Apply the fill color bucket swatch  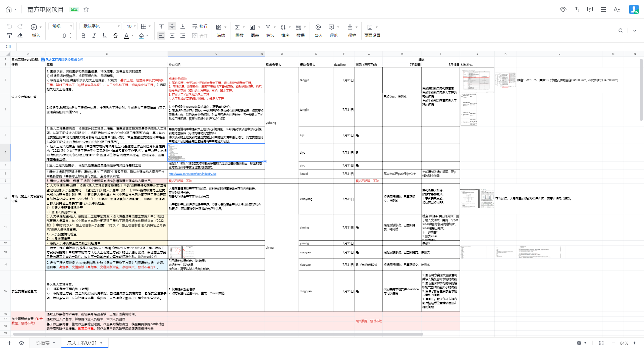click(141, 36)
